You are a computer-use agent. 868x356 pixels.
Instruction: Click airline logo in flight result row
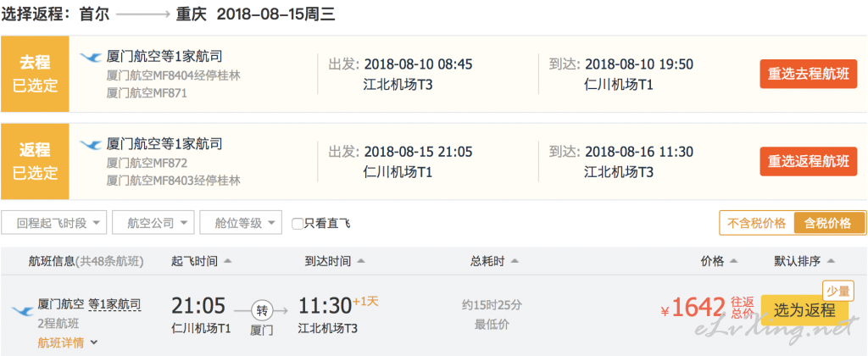pos(22,311)
